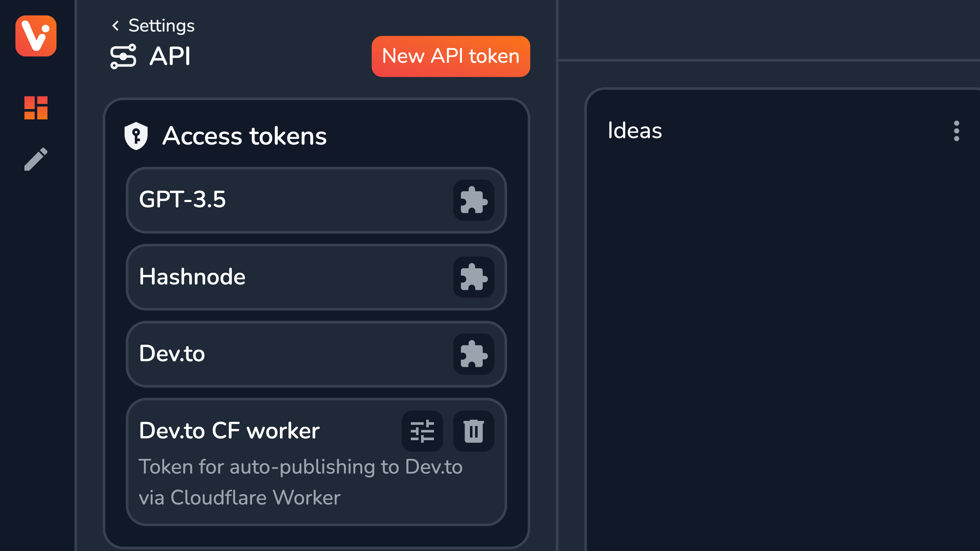Click the sliders/settings icon for Dev.to CF worker
This screenshot has width=980, height=551.
[422, 431]
